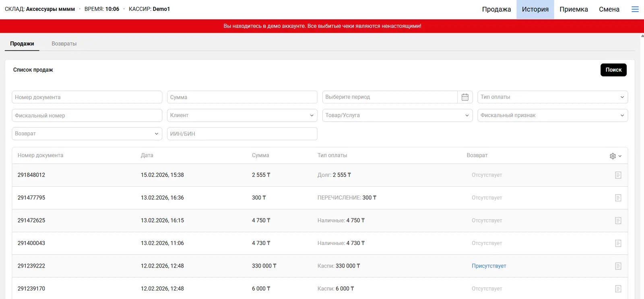644x299 pixels.
Task: Show receipt icon for sale 291400043
Action: point(618,243)
